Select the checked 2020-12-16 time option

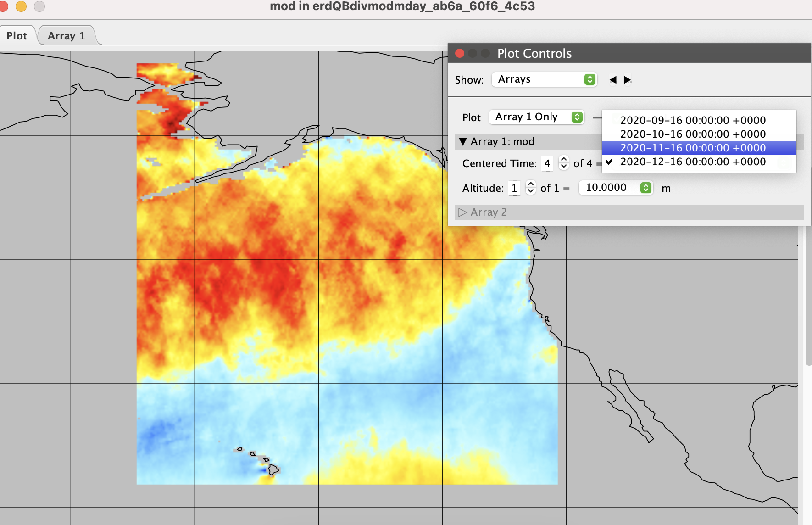[693, 162]
